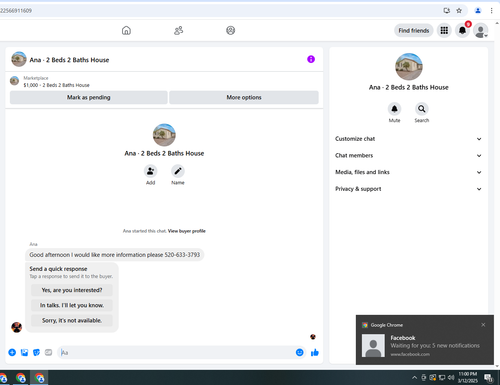Click the sender avatar beside quick responses
The image size is (500, 385).
click(16, 327)
